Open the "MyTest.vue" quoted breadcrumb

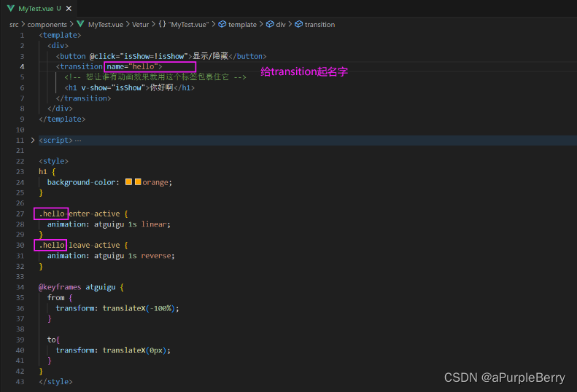[189, 25]
